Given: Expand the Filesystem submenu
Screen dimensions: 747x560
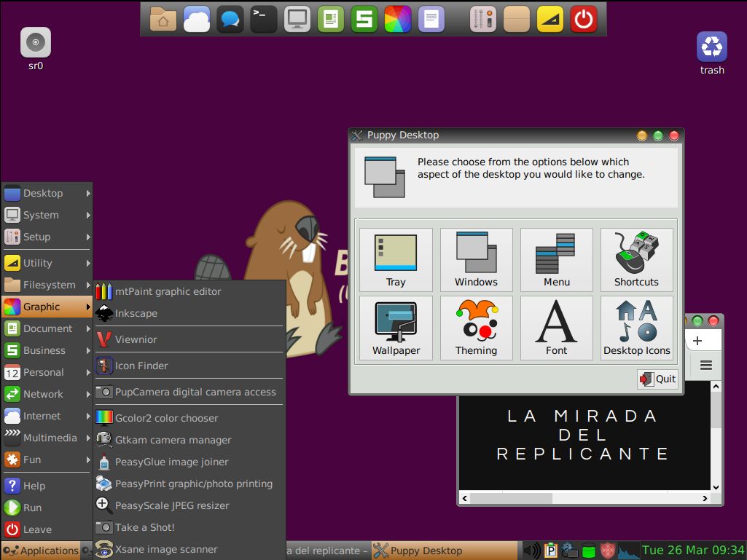Looking at the screenshot, I should point(47,285).
